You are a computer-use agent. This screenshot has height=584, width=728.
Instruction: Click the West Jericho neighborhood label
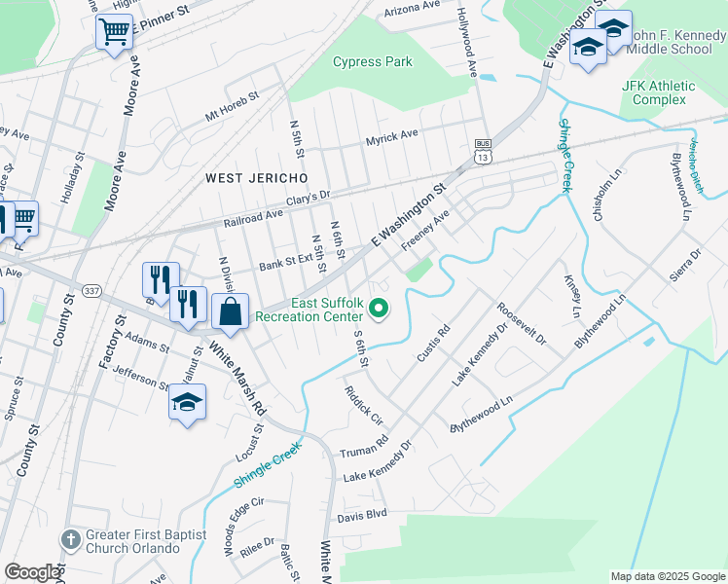(257, 178)
